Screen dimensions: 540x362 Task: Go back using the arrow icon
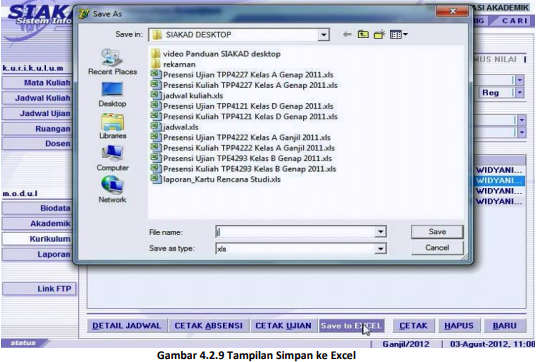tap(347, 34)
